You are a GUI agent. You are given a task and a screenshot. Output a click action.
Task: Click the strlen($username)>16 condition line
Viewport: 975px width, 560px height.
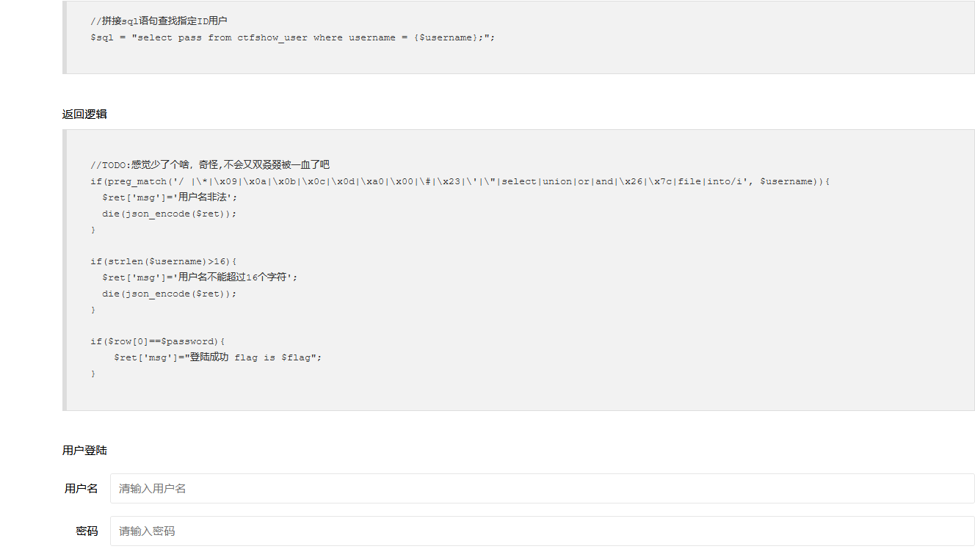pyautogui.click(x=164, y=261)
